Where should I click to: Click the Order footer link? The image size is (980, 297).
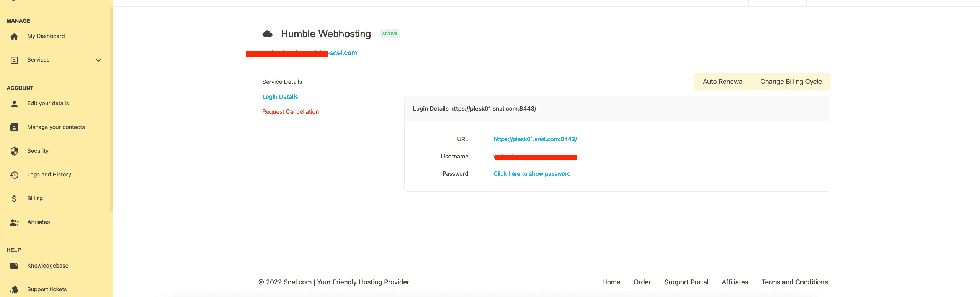(642, 282)
